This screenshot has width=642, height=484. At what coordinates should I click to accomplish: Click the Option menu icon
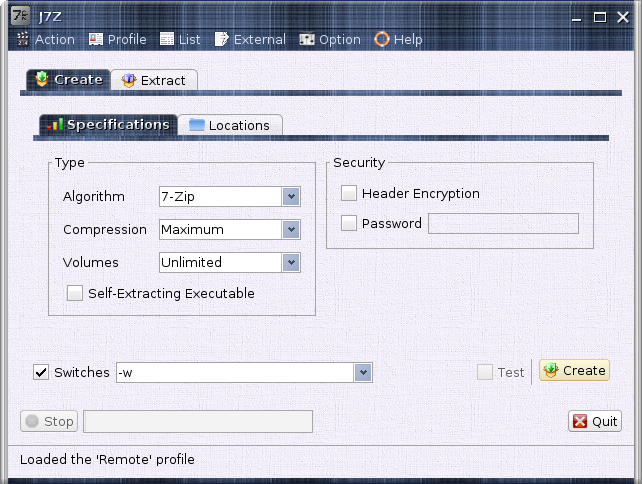[307, 40]
